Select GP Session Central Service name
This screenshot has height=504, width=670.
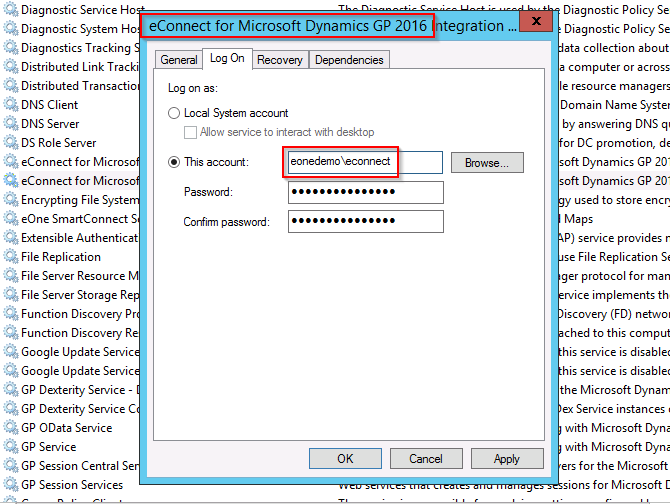pos(80,466)
